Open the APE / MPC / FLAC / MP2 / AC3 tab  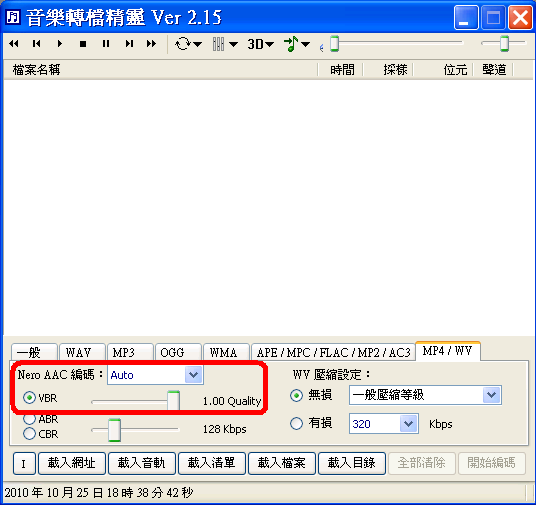[333, 352]
